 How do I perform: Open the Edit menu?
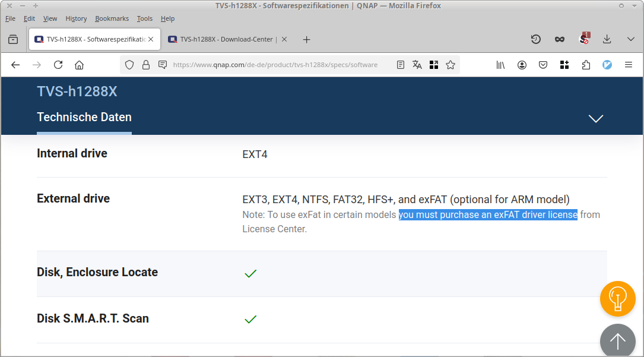pos(29,18)
